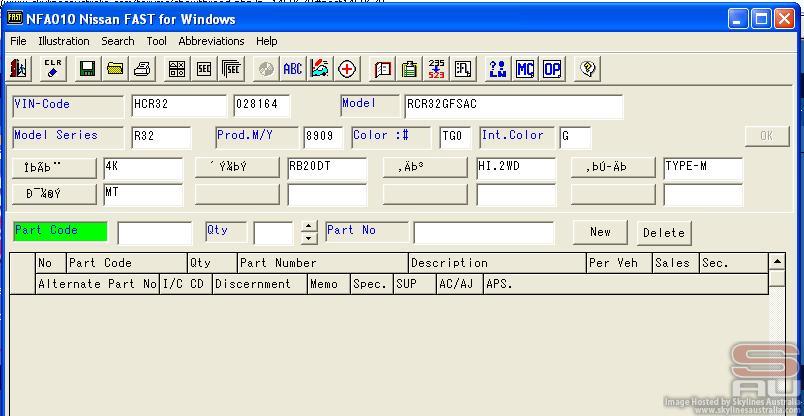Click the stacked SEC pages icon

(x=231, y=68)
